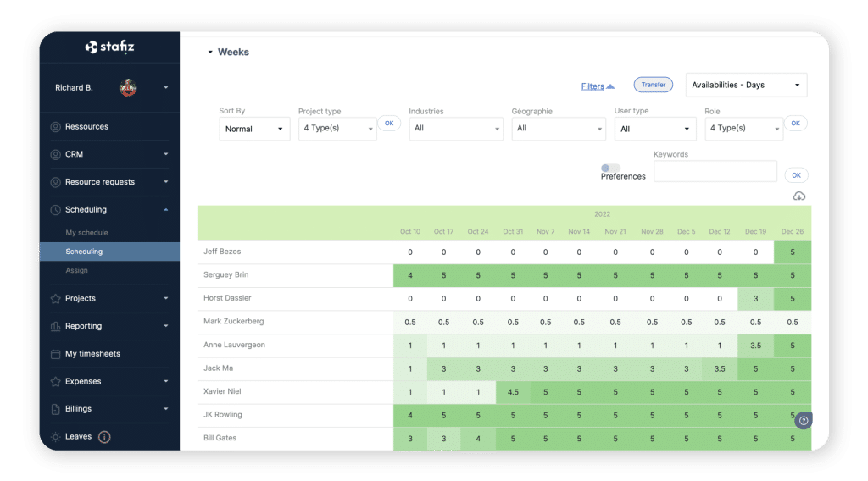Click the Scheduling clock icon
The height and width of the screenshot is (481, 868).
click(55, 209)
